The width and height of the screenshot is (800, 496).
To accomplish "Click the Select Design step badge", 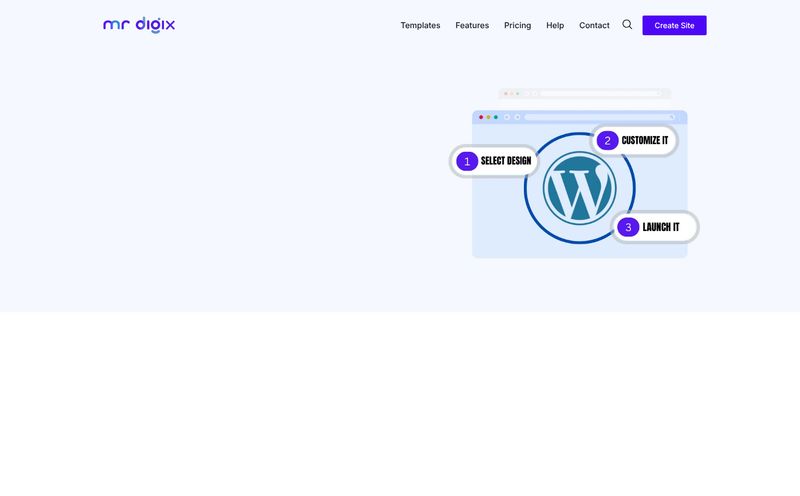I will click(494, 161).
